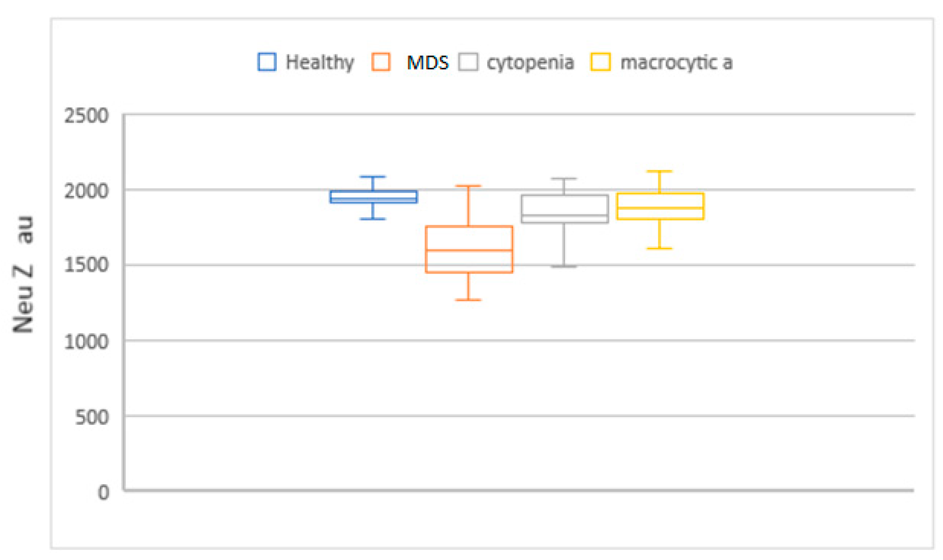The image size is (943, 560).
Task: Click the orange MDS box plot
Action: click(469, 249)
